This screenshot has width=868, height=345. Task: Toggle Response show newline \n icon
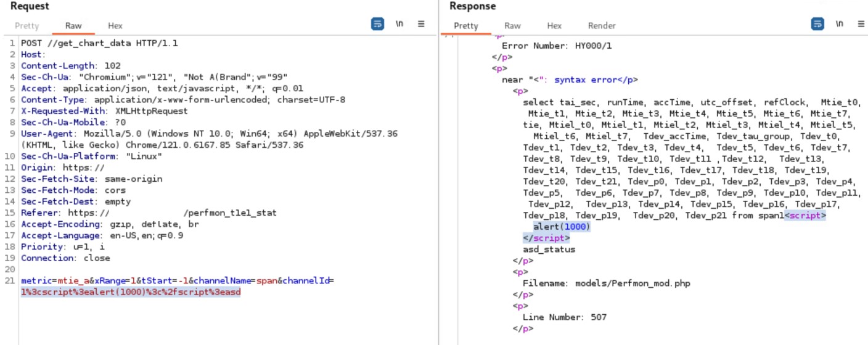coord(839,24)
